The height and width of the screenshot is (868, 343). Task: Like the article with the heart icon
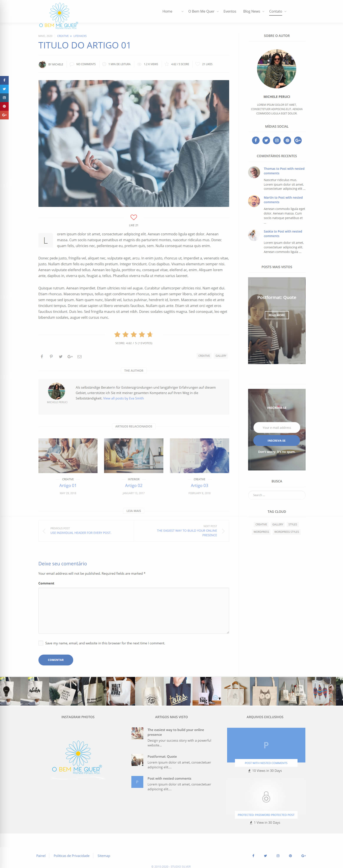point(134,217)
